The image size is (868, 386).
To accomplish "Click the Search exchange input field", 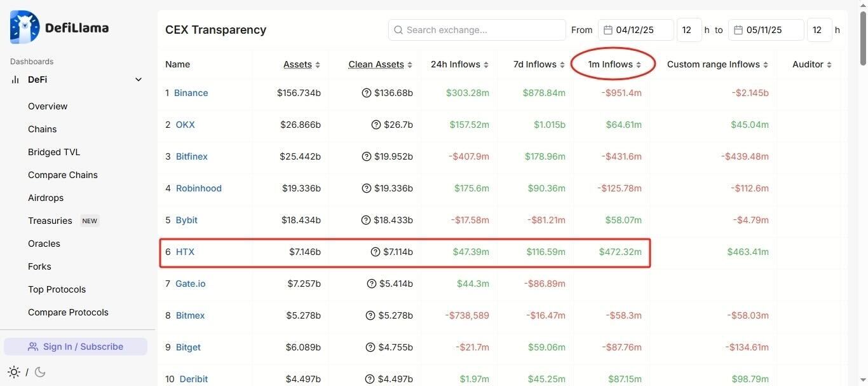I will [x=477, y=30].
